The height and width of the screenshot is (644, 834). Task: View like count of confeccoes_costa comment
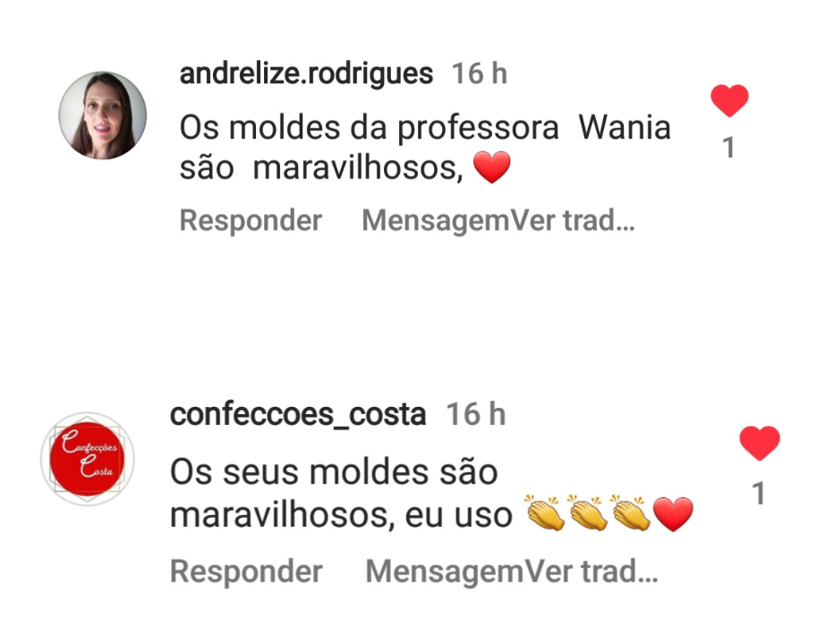(759, 493)
